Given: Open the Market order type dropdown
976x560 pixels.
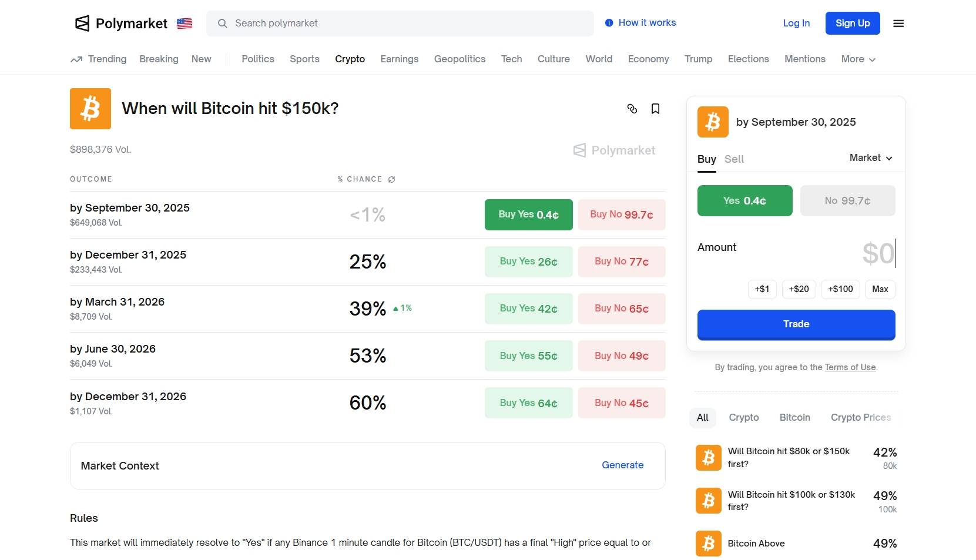Looking at the screenshot, I should pos(871,158).
